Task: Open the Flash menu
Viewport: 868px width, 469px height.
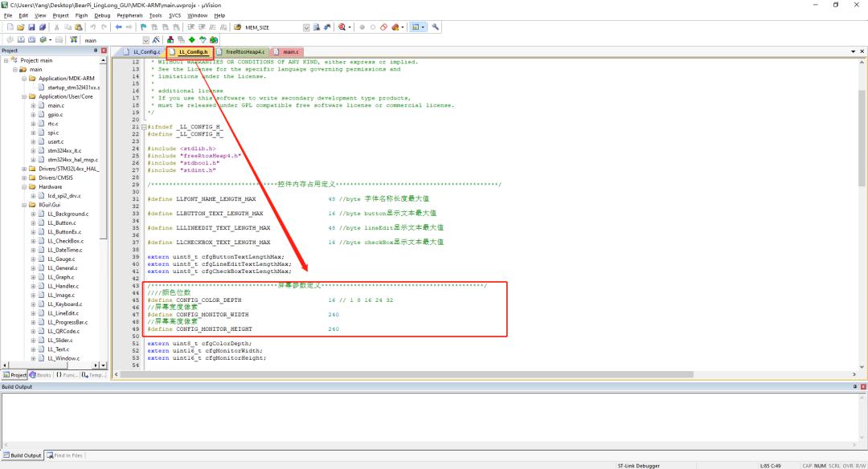Action: pos(81,15)
